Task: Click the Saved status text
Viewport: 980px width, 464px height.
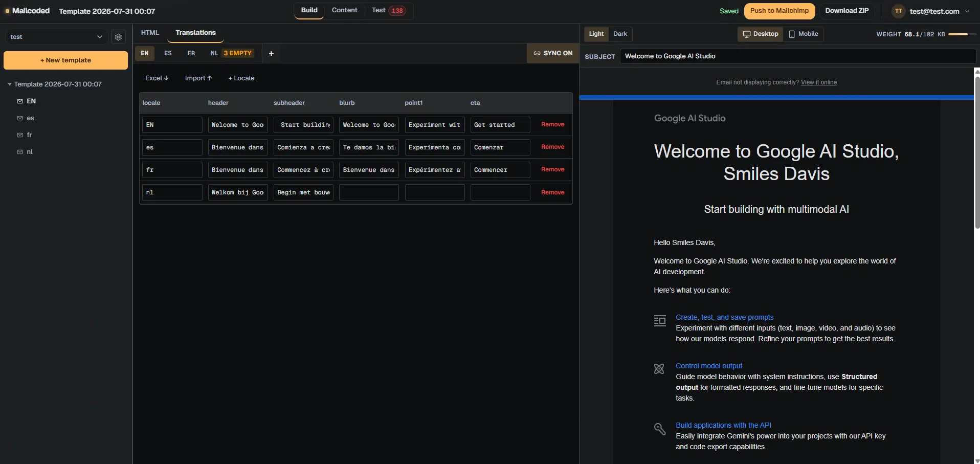Action: pos(729,11)
